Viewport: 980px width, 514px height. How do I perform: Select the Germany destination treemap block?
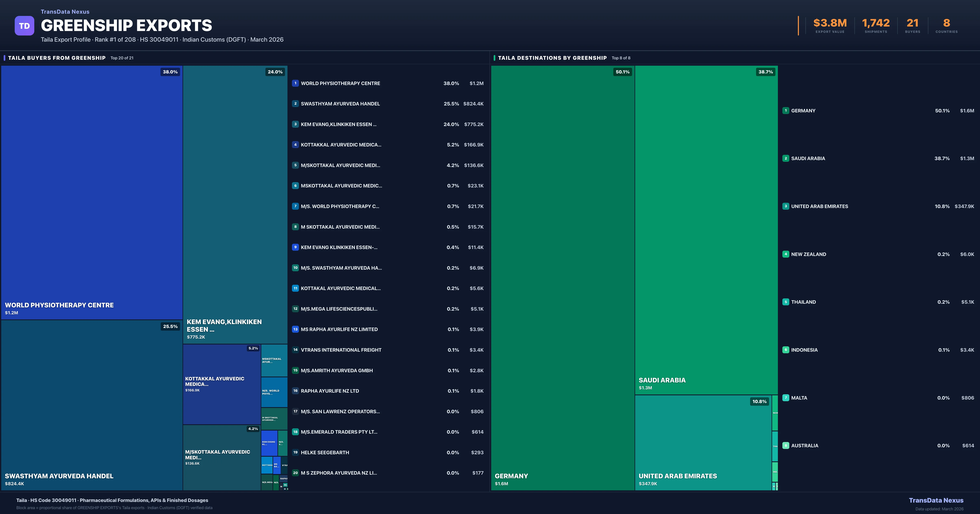(x=562, y=278)
